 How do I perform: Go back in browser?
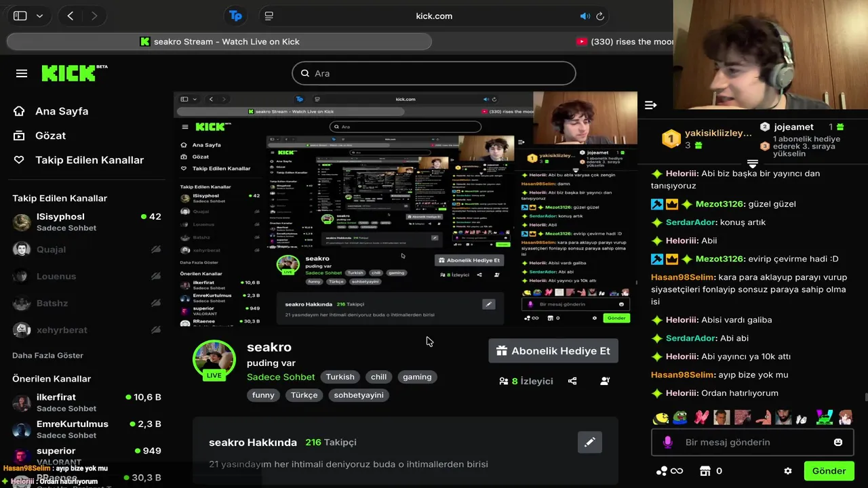(71, 16)
